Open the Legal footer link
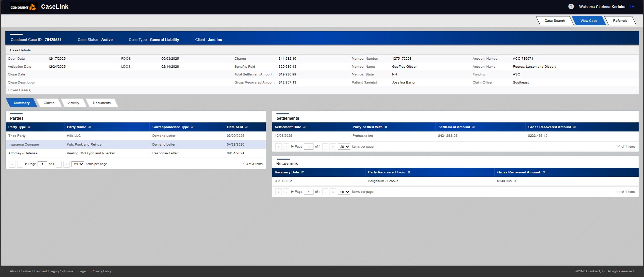Screen dimensions: 644x277 tap(82, 271)
